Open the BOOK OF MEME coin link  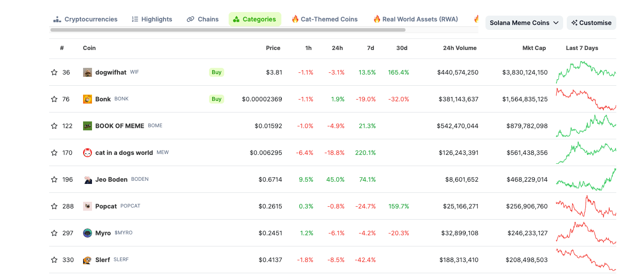[120, 126]
